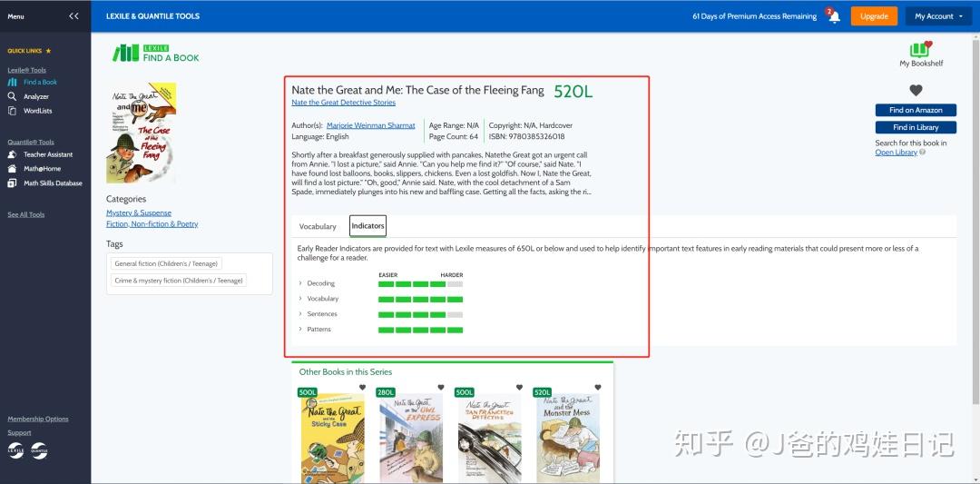Screen dimensions: 980x484
Task: Open Fiction, Non-fiction & Poetry category link
Action: (x=152, y=224)
